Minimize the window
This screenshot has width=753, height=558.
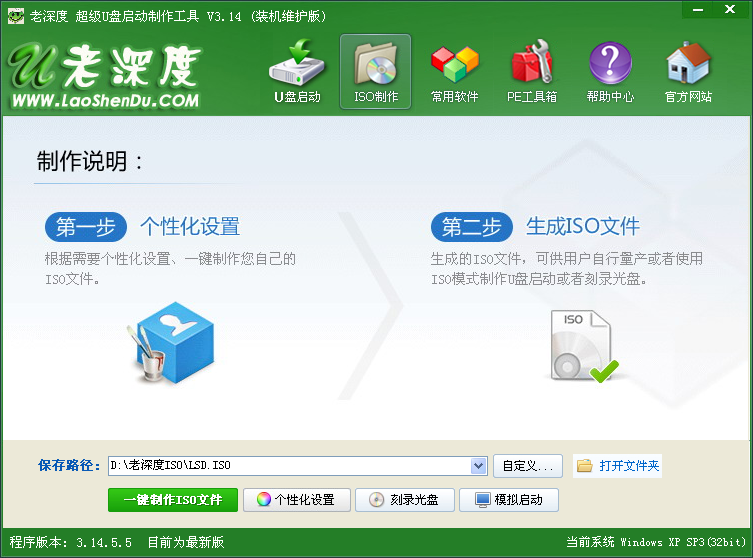(698, 10)
